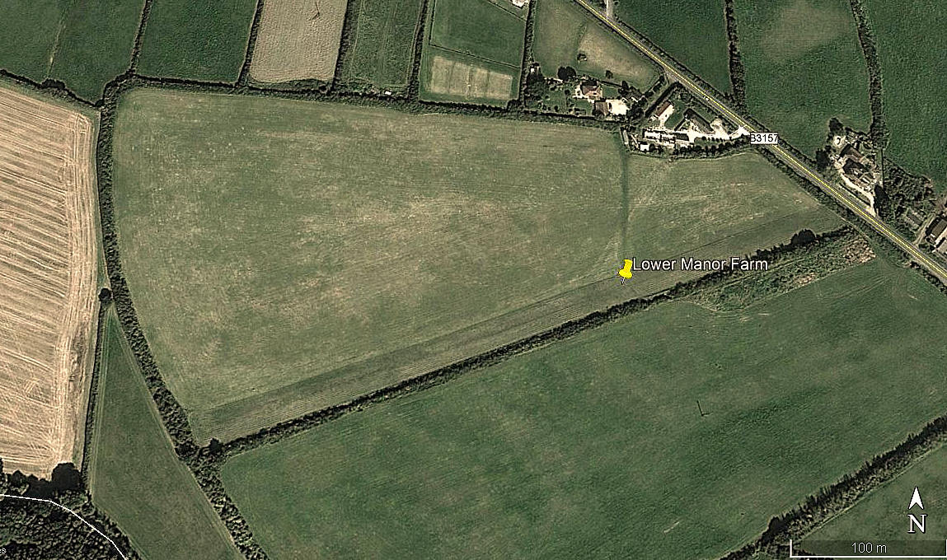The image size is (947, 560).
Task: Click the letter N below the arrow
Action: pyautogui.click(x=917, y=523)
